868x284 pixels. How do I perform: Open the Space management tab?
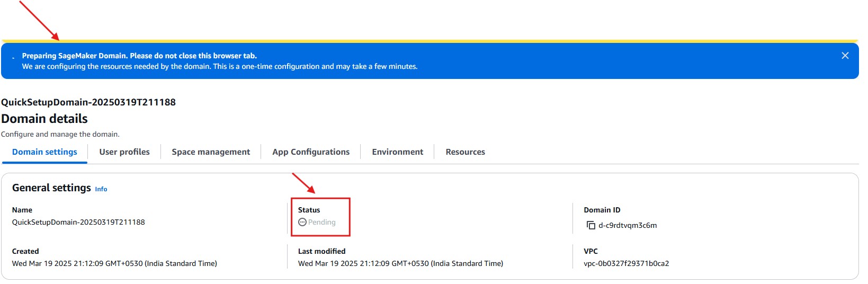211,152
